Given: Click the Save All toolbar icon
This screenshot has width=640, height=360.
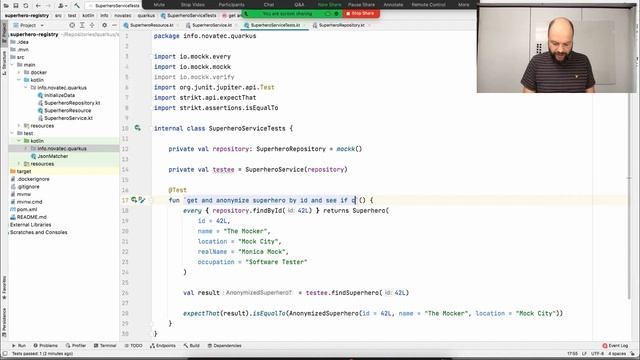Looking at the screenshot, I should pos(16,5).
